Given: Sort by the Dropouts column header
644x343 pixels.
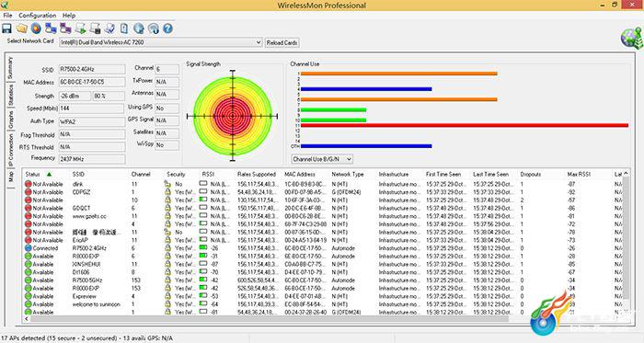Looking at the screenshot, I should (530, 175).
